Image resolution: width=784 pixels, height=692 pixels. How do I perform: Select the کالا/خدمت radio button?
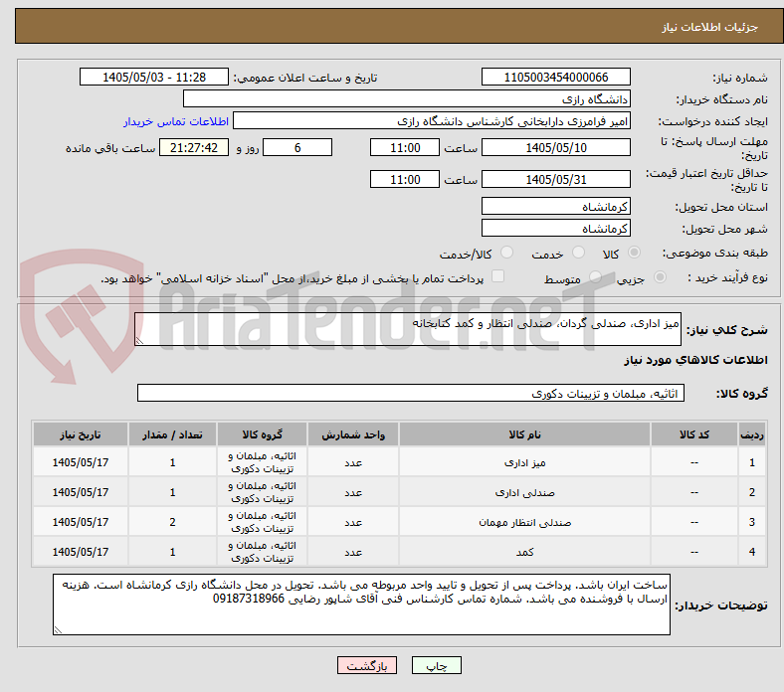coord(507,253)
